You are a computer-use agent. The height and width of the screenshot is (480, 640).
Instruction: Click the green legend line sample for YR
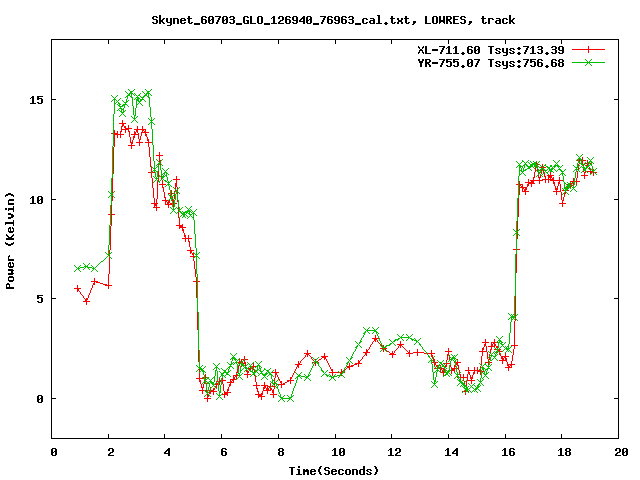point(588,62)
